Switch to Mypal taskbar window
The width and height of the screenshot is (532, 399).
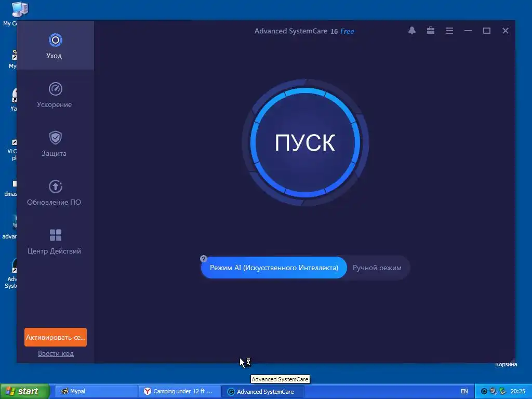tap(96, 392)
